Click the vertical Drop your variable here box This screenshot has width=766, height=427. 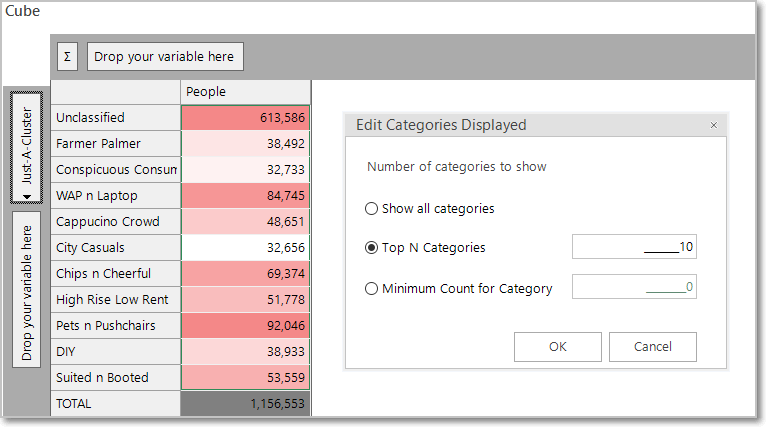coord(26,290)
